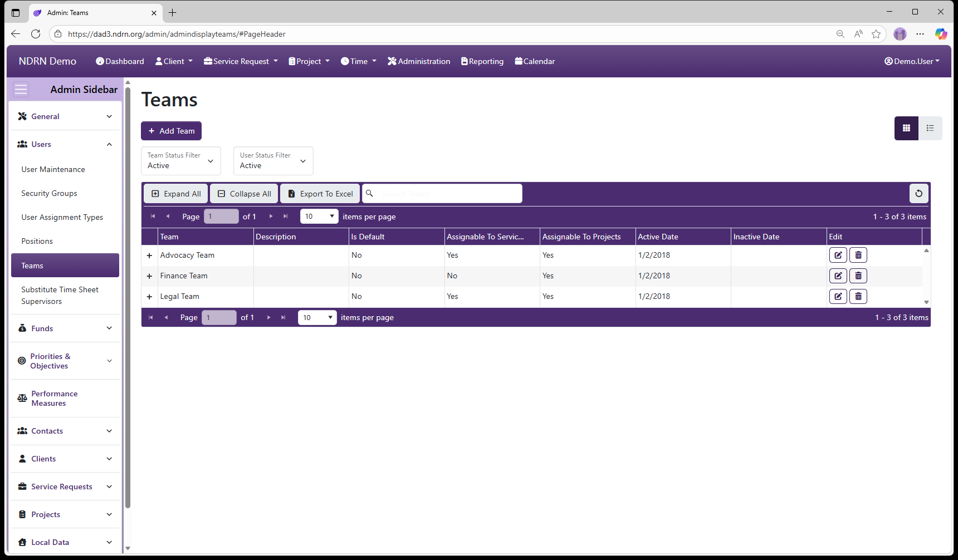Screen dimensions: 958x560
Task: Open Performance Measures in sidebar
Action: point(65,398)
